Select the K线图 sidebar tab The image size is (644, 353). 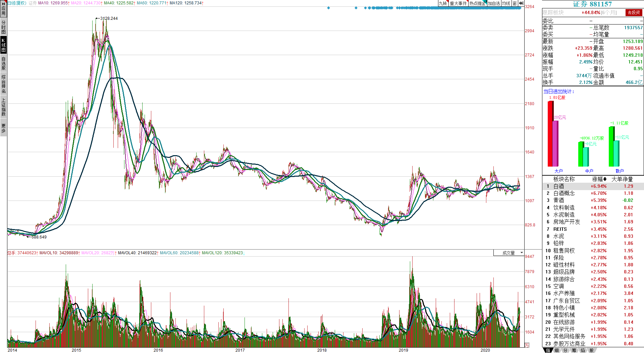(x=3, y=45)
